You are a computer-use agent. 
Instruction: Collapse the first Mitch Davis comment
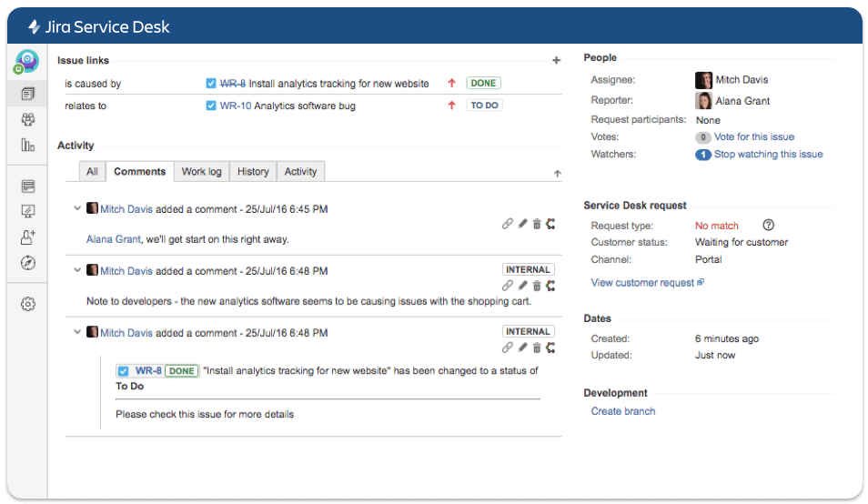[77, 208]
